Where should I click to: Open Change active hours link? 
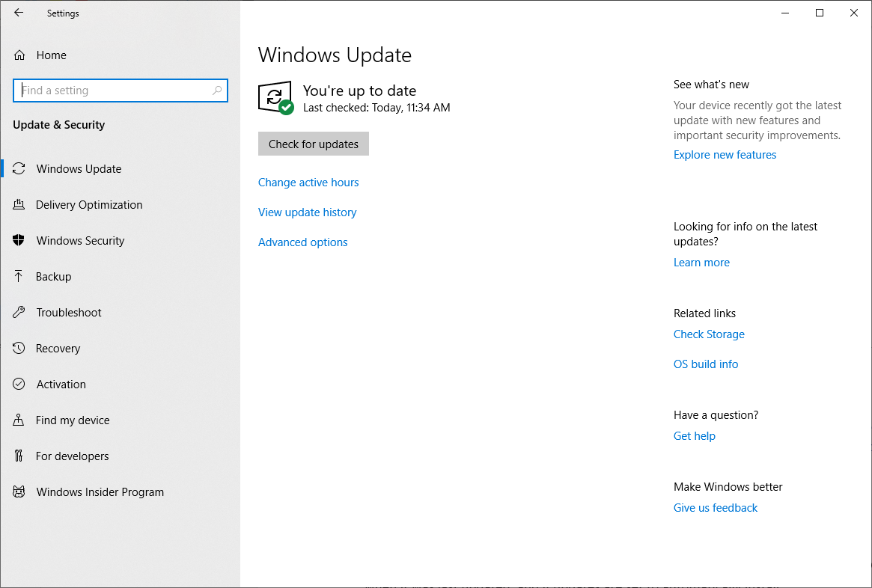[308, 183]
